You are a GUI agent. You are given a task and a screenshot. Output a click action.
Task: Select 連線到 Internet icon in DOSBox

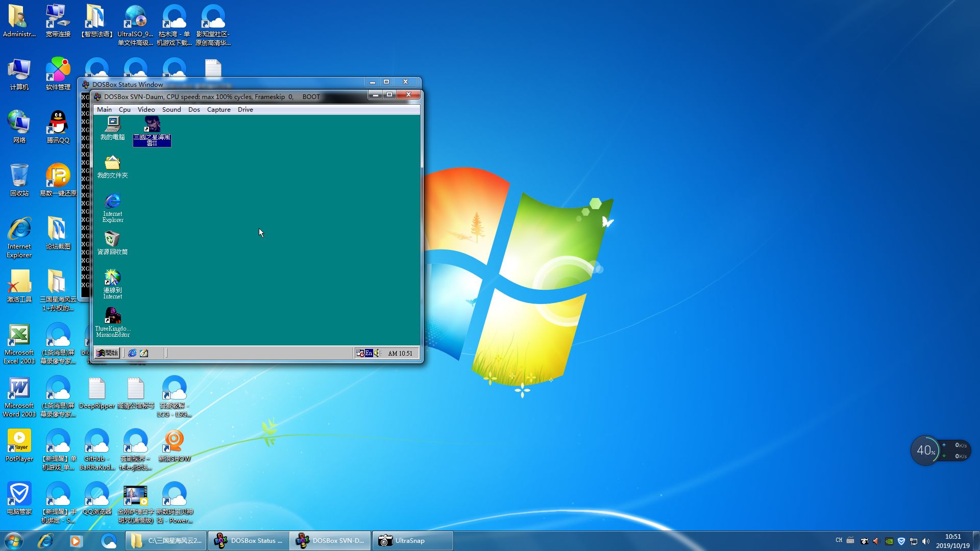click(x=112, y=284)
